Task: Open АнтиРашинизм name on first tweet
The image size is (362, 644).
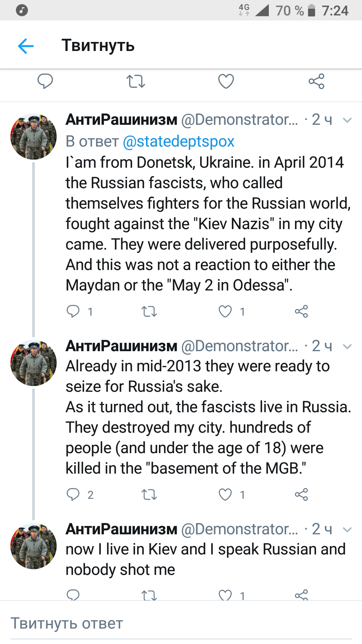Action: tap(121, 119)
